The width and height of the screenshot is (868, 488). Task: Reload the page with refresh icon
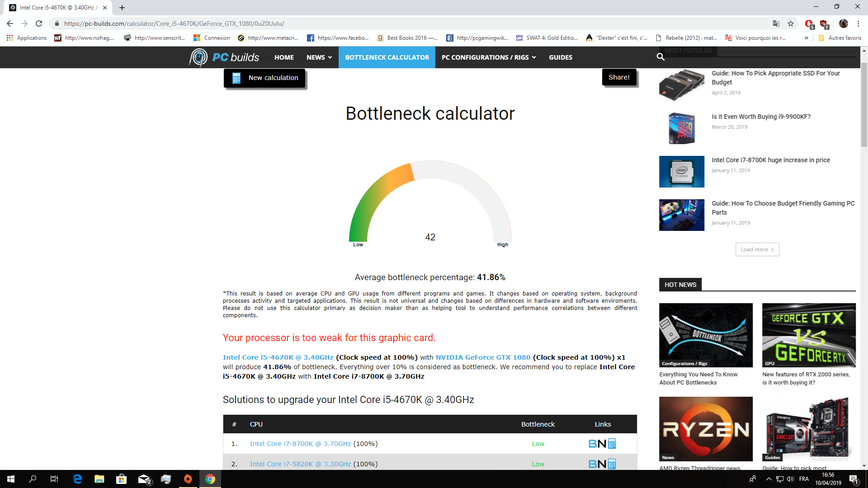point(39,23)
